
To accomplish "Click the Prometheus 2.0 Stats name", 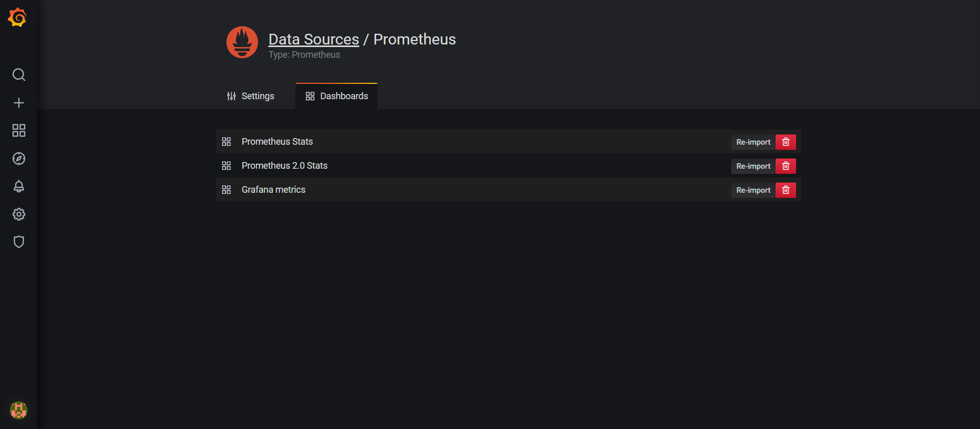I will (285, 166).
